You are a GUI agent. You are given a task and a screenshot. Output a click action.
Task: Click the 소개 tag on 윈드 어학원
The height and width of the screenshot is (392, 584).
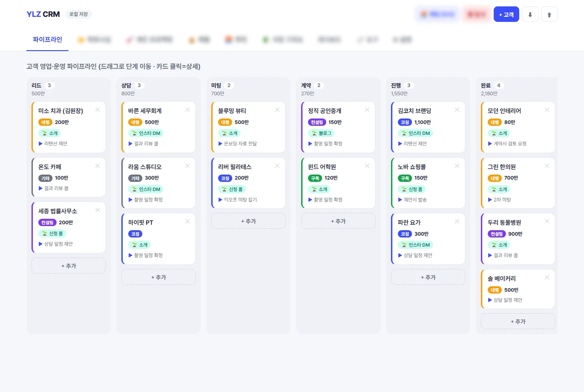click(319, 189)
